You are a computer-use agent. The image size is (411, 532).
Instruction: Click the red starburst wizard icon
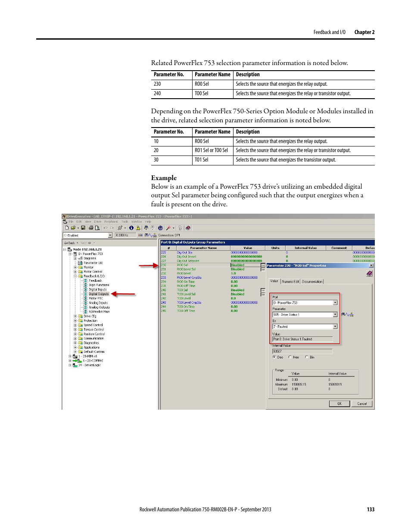tap(168, 228)
